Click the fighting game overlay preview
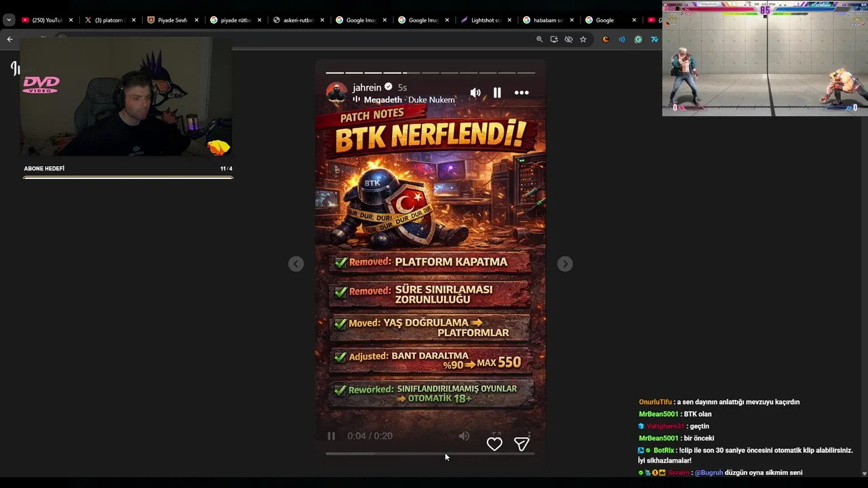 coord(765,58)
